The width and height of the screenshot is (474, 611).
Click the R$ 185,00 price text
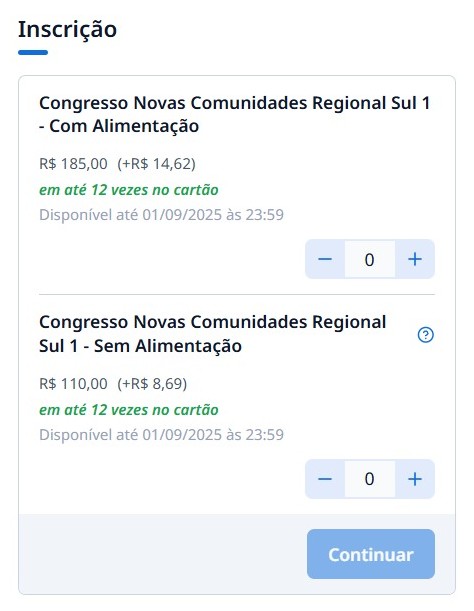73,164
